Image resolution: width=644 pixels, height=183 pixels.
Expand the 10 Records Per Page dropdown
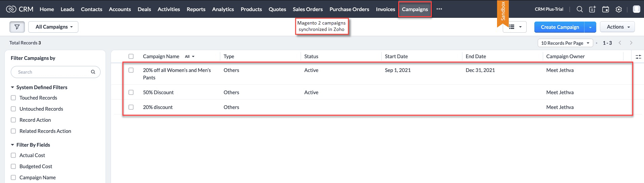pyautogui.click(x=565, y=43)
